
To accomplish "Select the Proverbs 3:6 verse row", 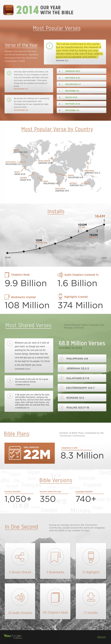I will 81,110.
